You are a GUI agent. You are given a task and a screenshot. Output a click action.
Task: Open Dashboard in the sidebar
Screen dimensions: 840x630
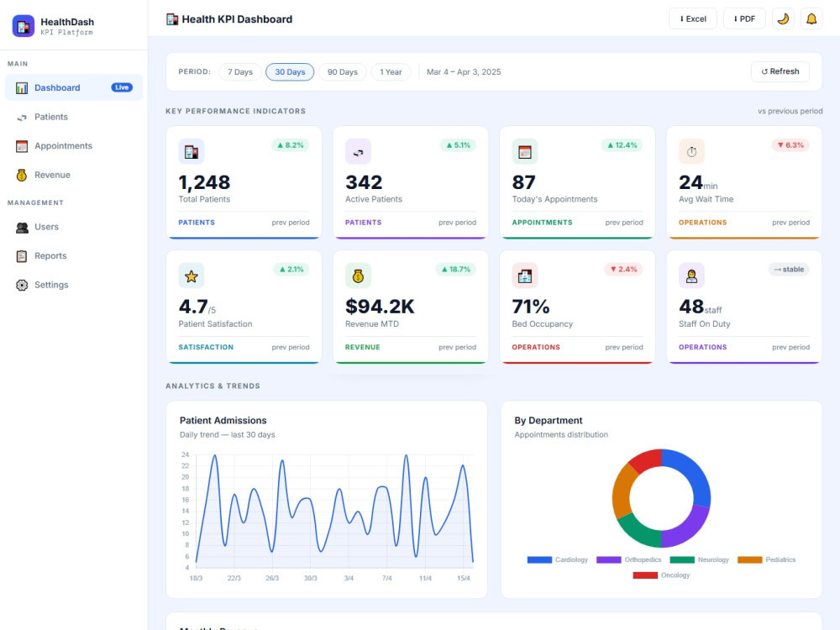pyautogui.click(x=74, y=88)
